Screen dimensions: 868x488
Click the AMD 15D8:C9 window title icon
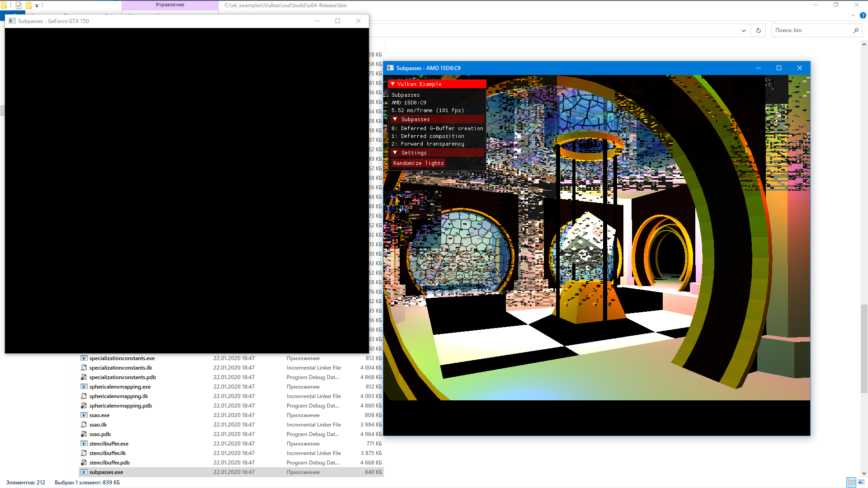(390, 68)
